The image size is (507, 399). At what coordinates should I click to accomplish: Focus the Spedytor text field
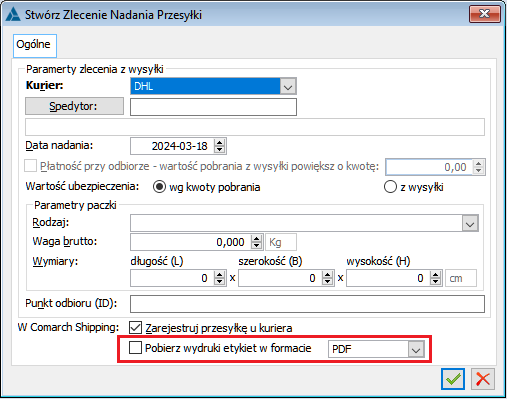pyautogui.click(x=213, y=107)
